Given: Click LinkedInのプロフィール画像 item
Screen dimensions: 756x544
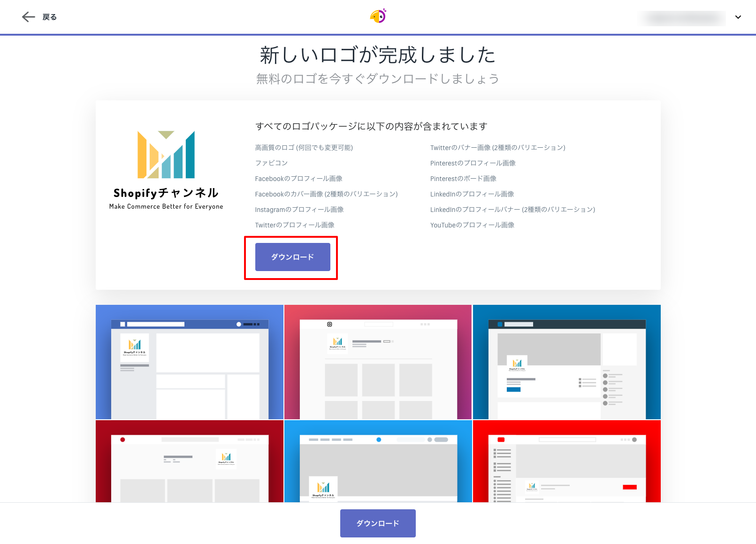Looking at the screenshot, I should click(473, 194).
